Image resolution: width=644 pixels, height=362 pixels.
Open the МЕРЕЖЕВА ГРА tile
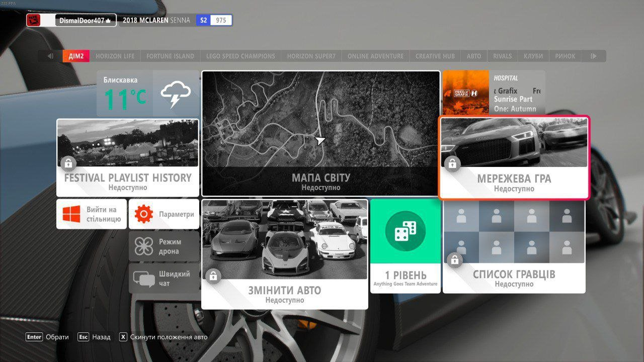coord(514,158)
